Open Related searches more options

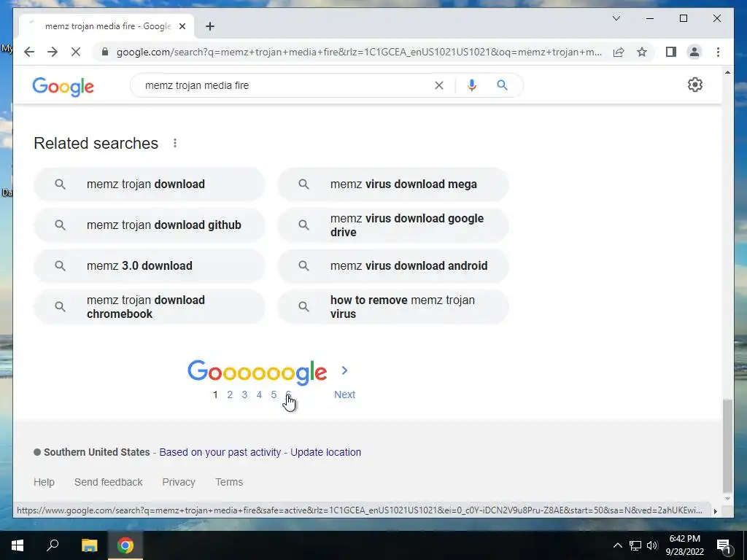pyautogui.click(x=175, y=144)
